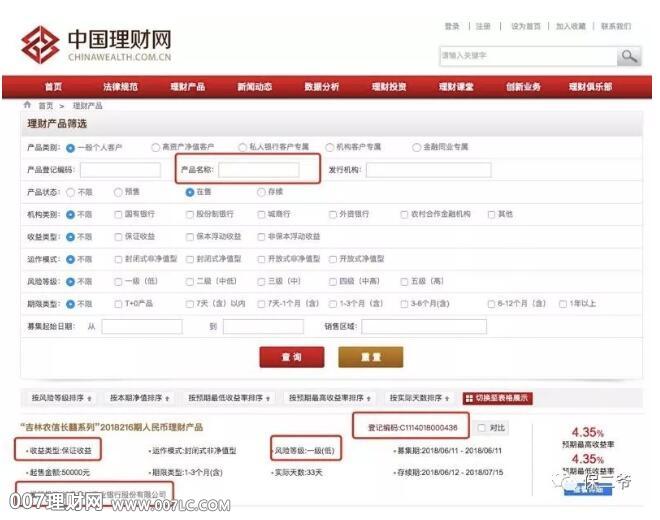The image size is (660, 520).
Task: Check the 保证收益 checkbox
Action: [118, 237]
